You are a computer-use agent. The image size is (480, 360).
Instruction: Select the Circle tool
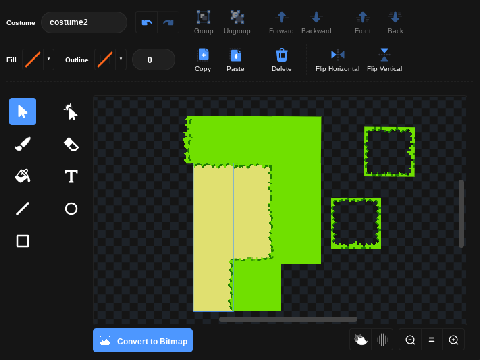pos(71,209)
